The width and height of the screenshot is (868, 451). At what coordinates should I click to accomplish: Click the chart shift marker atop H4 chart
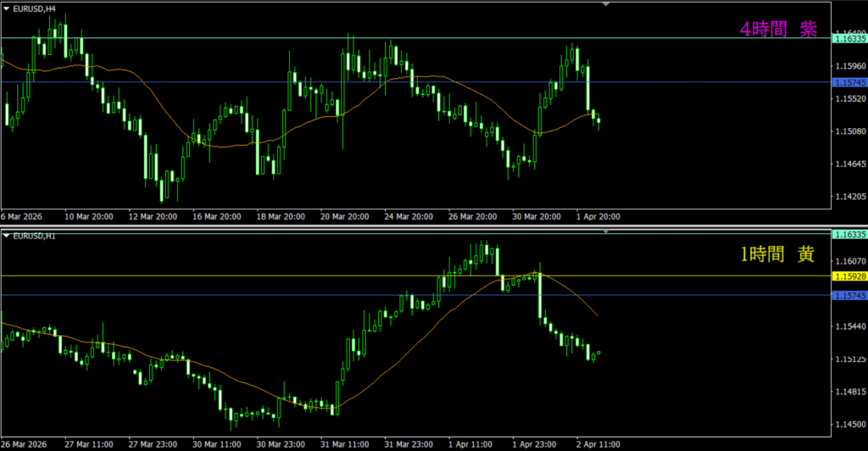605,5
